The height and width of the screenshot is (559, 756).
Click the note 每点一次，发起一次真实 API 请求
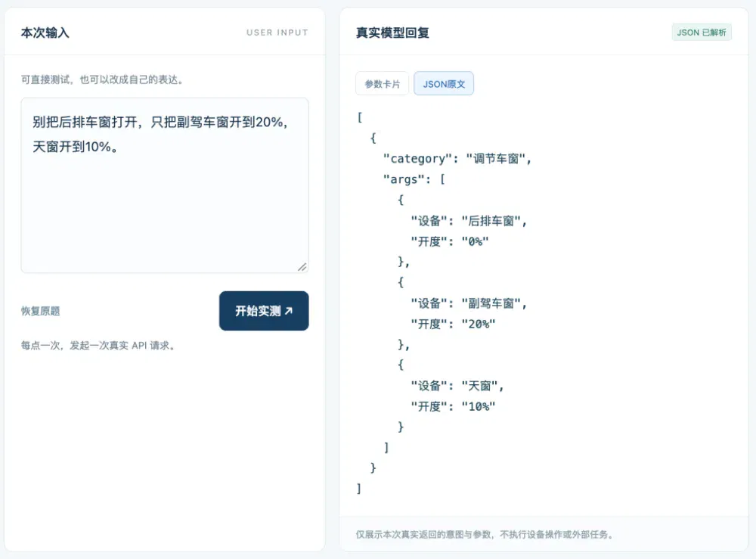98,346
